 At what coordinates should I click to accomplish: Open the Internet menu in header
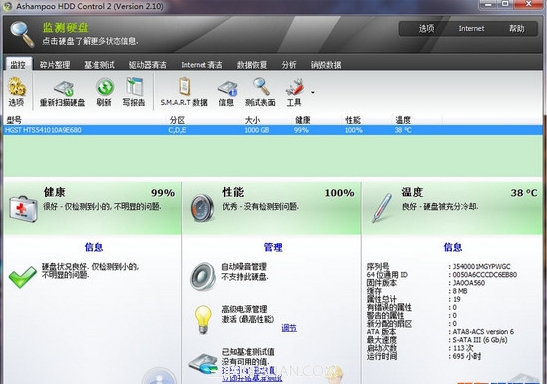pyautogui.click(x=471, y=29)
